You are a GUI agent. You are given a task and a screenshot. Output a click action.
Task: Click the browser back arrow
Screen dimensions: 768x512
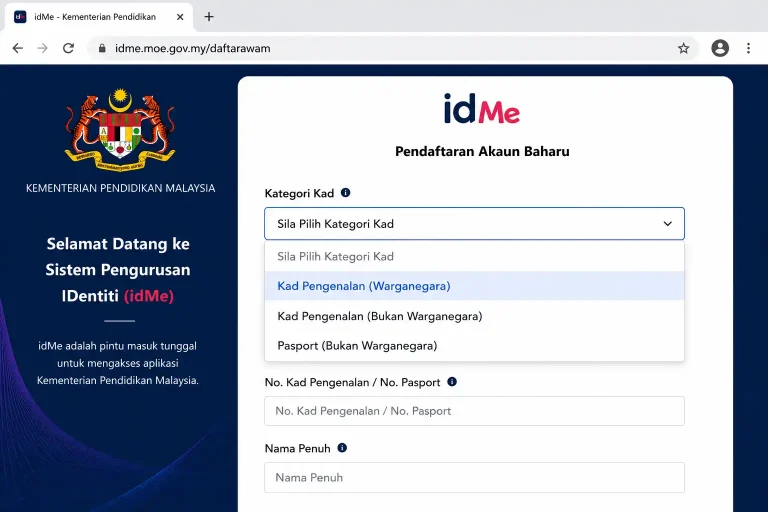[x=18, y=48]
